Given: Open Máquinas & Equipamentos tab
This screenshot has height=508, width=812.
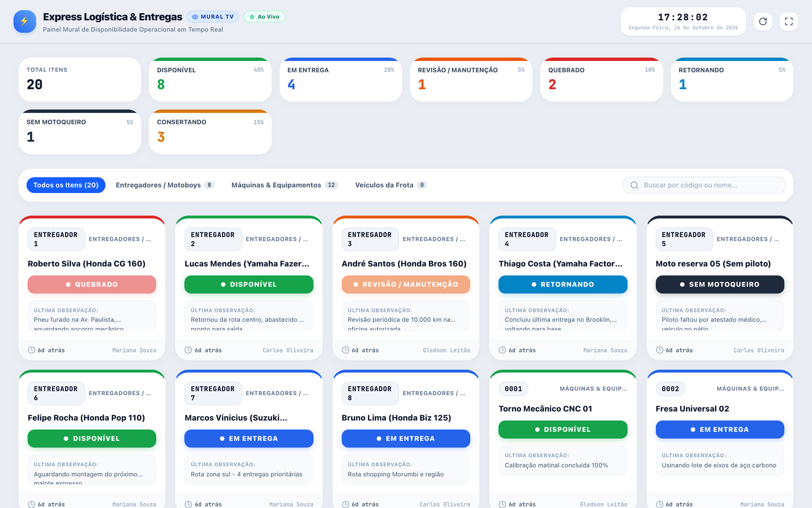Looking at the screenshot, I should [285, 185].
